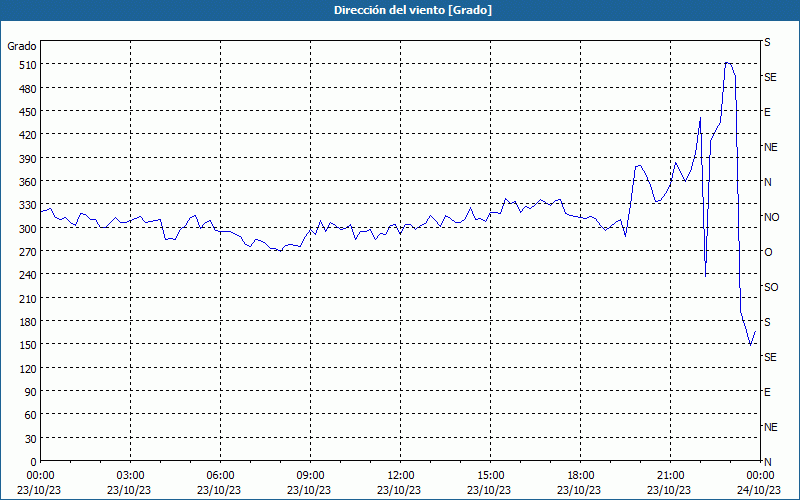The width and height of the screenshot is (800, 500).
Task: Click the 03:00 time label
Action: [130, 476]
